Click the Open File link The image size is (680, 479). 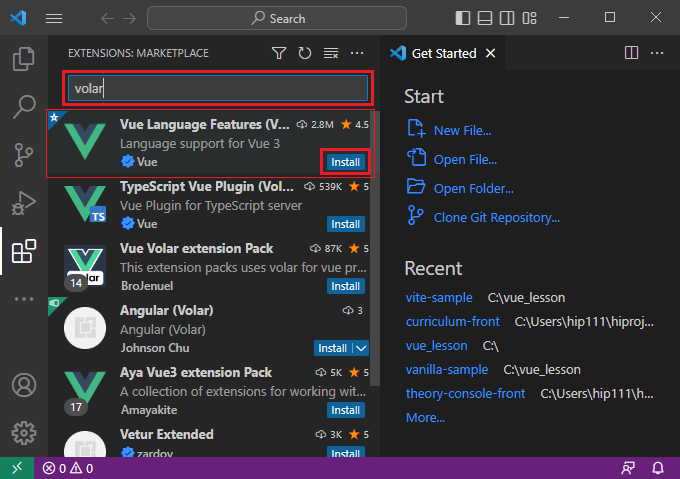465,160
